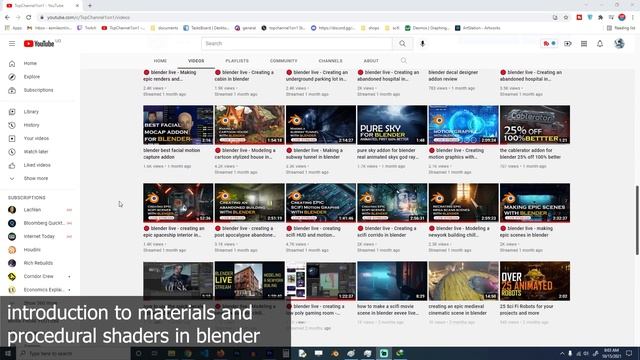The image size is (640, 360).
Task: Open the Internet Today subscription
Action: (40, 236)
